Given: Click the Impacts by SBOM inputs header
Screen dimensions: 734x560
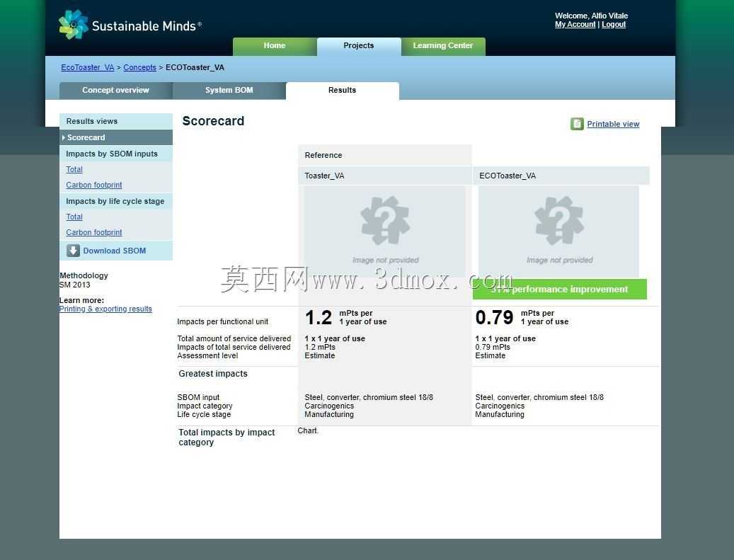Looking at the screenshot, I should tap(116, 154).
